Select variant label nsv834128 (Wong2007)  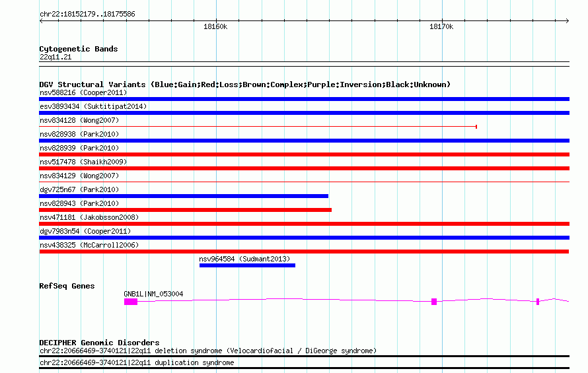point(79,120)
